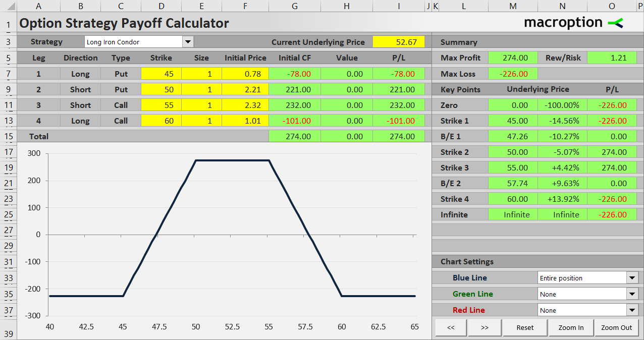Image resolution: width=644 pixels, height=340 pixels.
Task: Click the B/E 2 underlying price cell
Action: [x=513, y=183]
